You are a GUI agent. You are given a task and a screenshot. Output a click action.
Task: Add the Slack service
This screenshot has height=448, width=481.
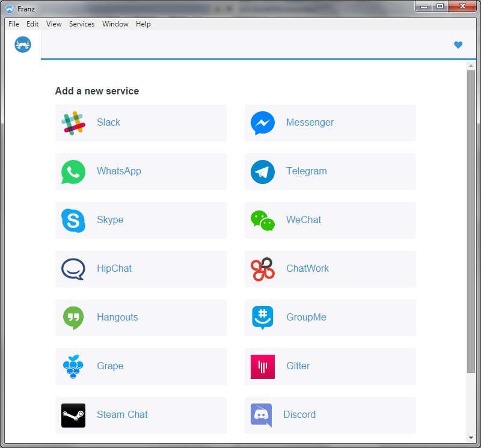pyautogui.click(x=141, y=123)
